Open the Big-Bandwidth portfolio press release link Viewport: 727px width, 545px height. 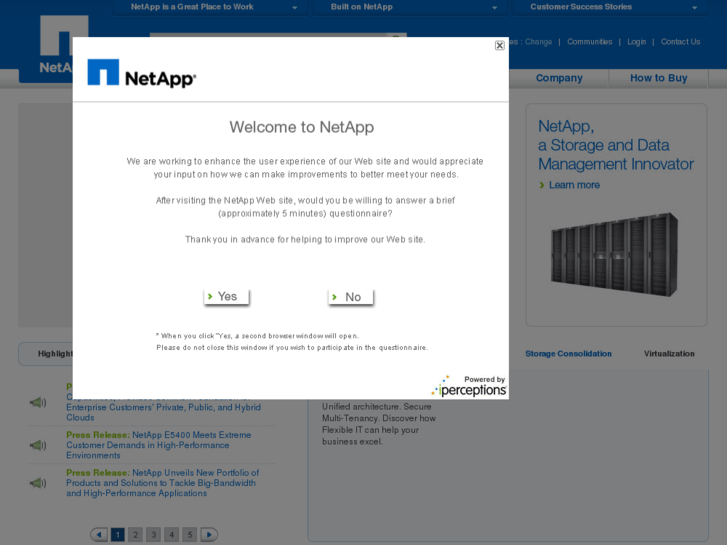tap(162, 483)
